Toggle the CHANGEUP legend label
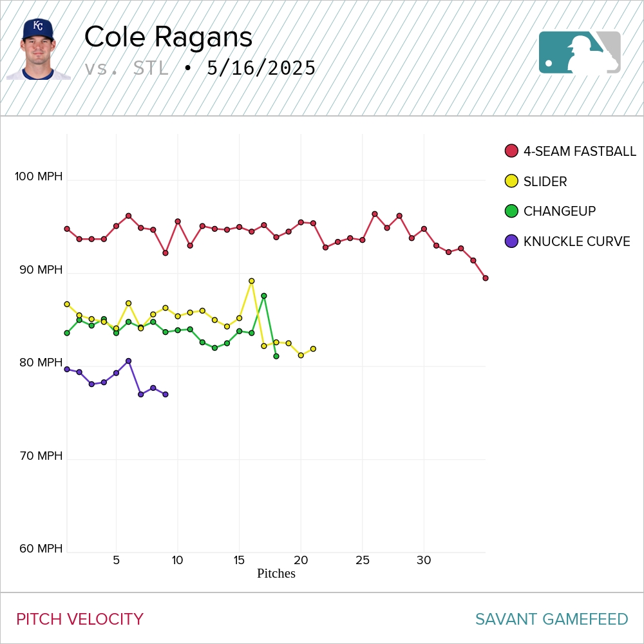644x644 pixels. [x=560, y=211]
